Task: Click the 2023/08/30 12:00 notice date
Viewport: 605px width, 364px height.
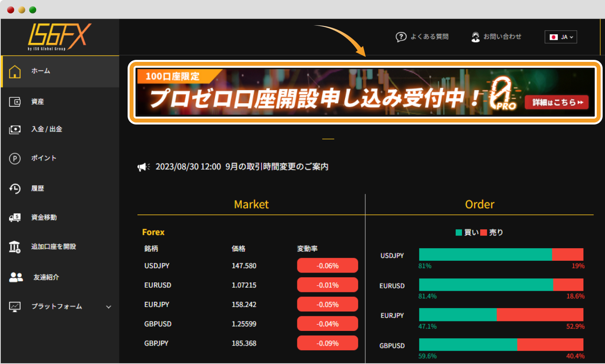Action: click(188, 167)
